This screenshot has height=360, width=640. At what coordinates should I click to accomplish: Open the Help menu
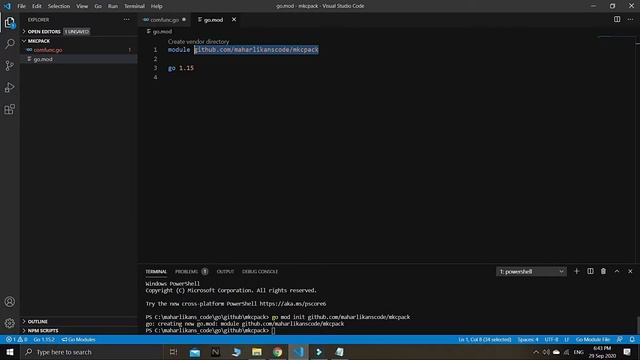point(156,6)
